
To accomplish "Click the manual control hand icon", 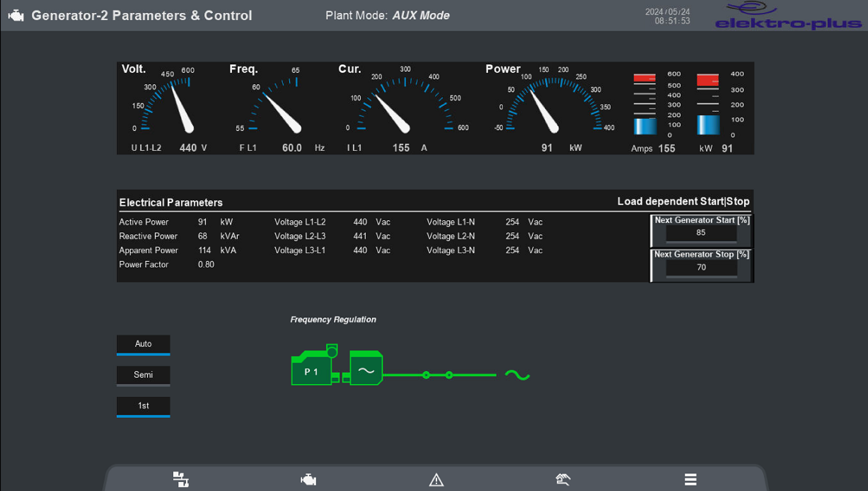I will click(563, 479).
